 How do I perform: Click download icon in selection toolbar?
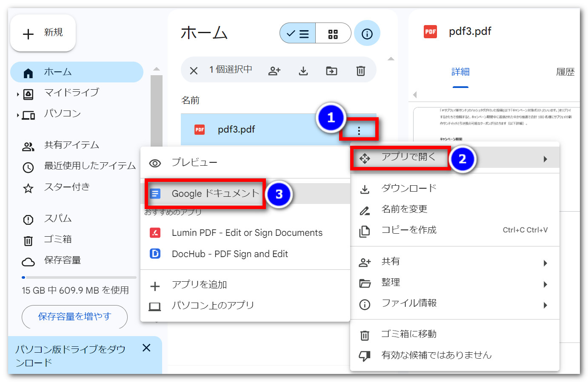click(x=303, y=71)
